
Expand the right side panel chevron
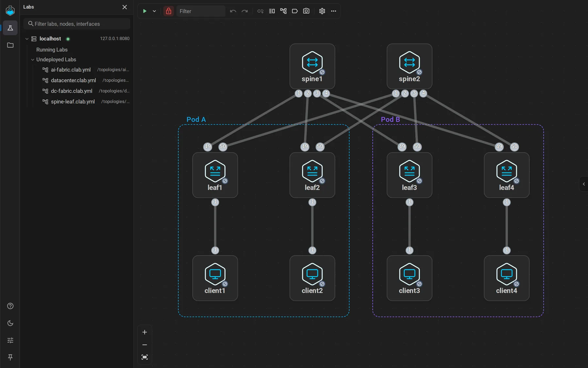click(584, 184)
